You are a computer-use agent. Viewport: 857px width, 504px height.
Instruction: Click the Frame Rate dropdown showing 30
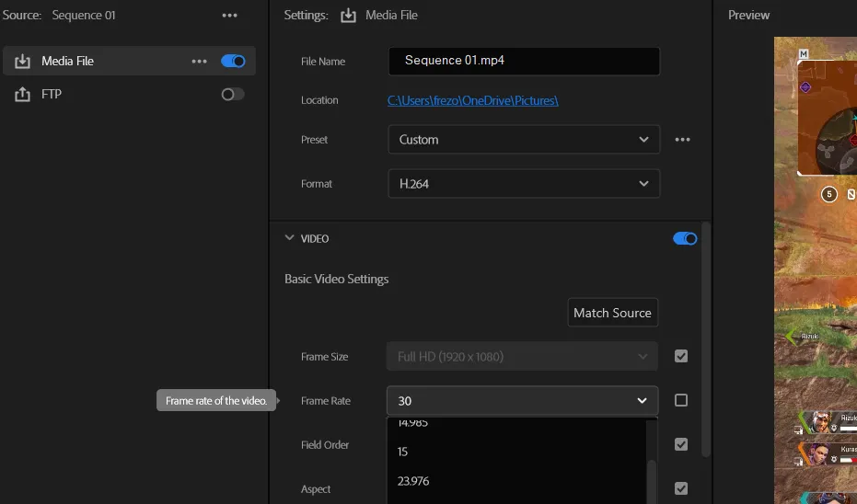pyautogui.click(x=522, y=400)
